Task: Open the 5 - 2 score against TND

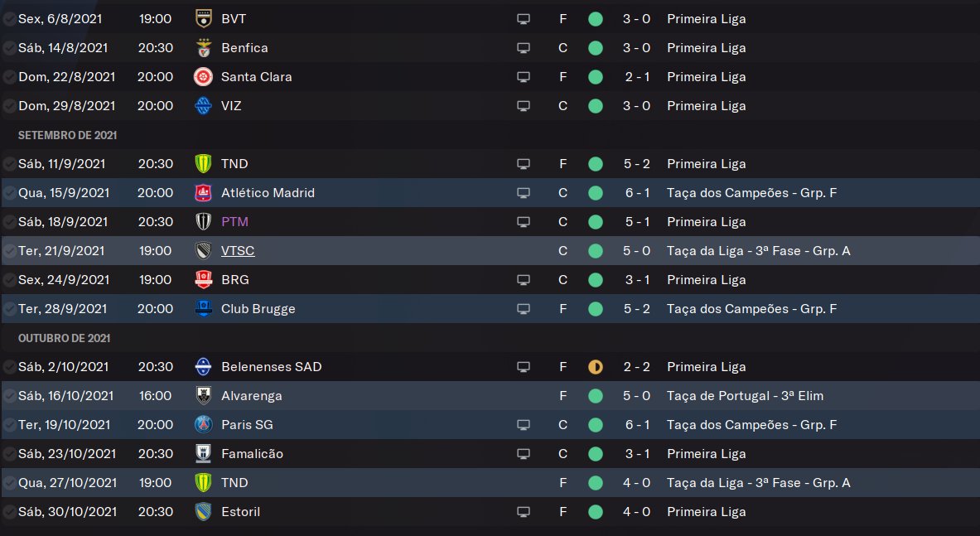Action: pos(637,164)
